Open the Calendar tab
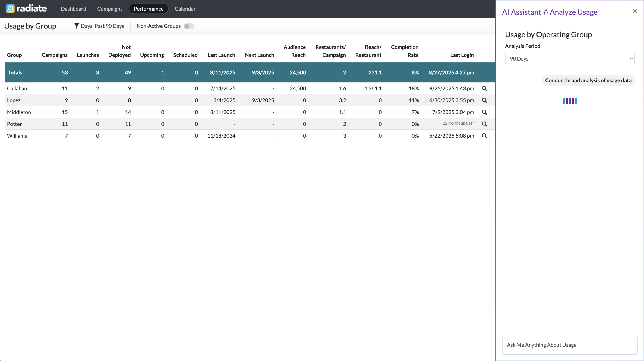Screen dimensions: 644x361 (x=185, y=9)
